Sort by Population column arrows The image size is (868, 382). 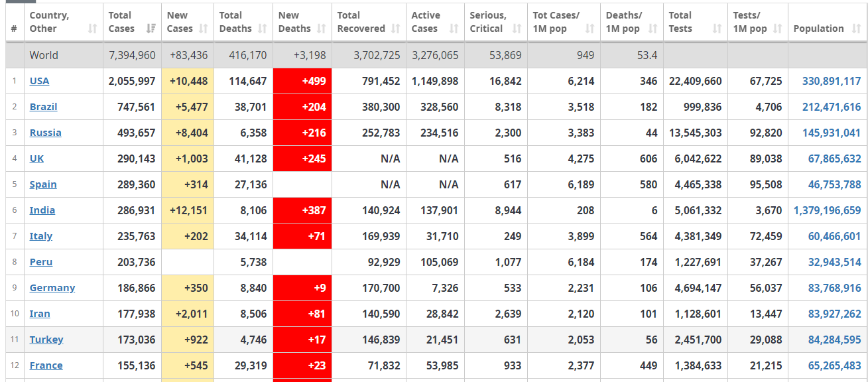click(x=856, y=29)
